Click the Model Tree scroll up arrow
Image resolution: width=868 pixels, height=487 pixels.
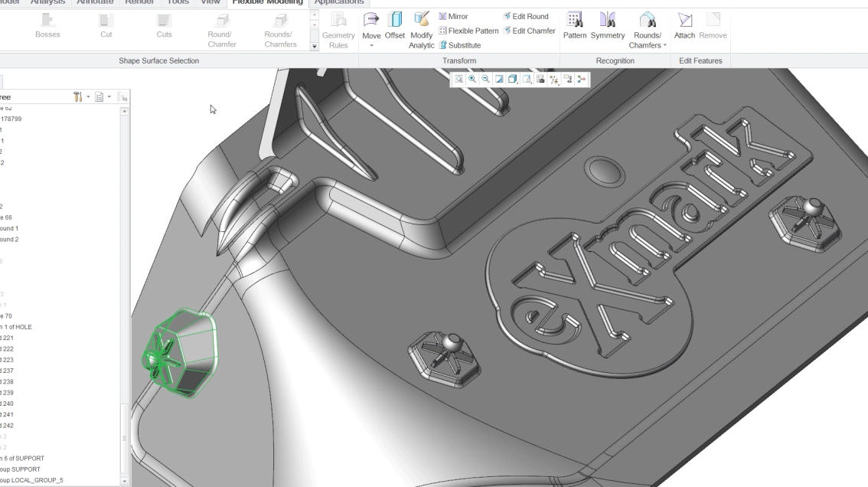(x=125, y=111)
